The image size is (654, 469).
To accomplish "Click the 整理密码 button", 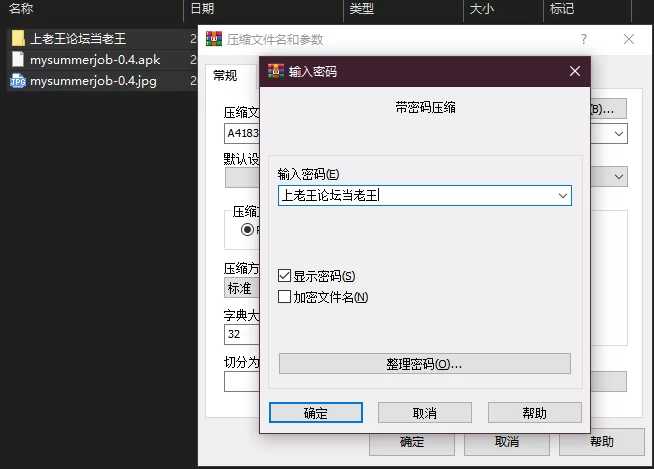I will [x=425, y=364].
